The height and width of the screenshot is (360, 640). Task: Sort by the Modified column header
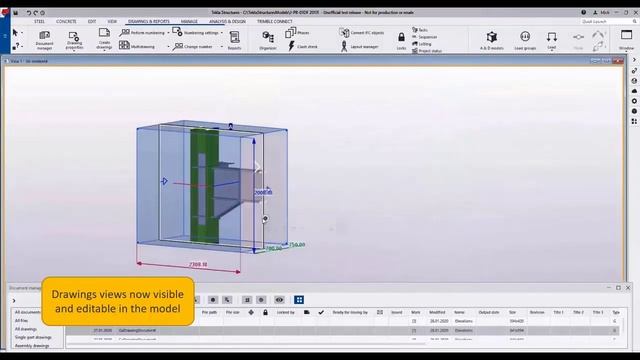click(437, 312)
